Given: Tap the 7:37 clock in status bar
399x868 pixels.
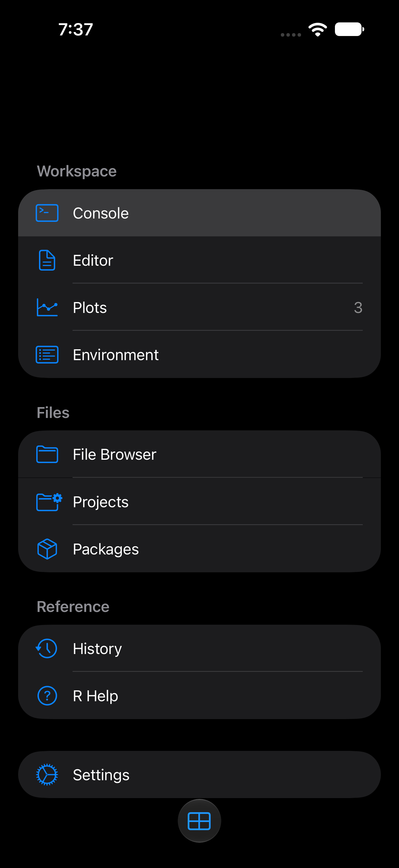Looking at the screenshot, I should click(76, 29).
